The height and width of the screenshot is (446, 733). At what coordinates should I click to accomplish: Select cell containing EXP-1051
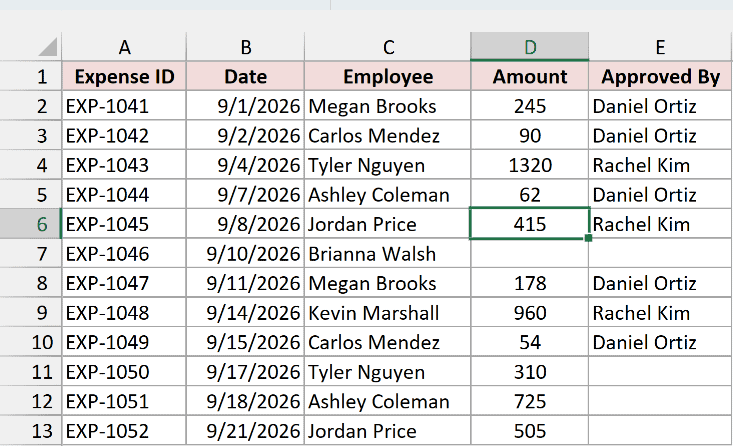click(124, 401)
